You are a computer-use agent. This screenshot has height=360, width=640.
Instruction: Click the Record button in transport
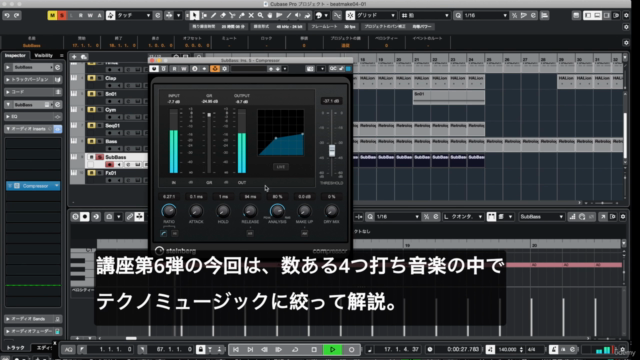351,349
